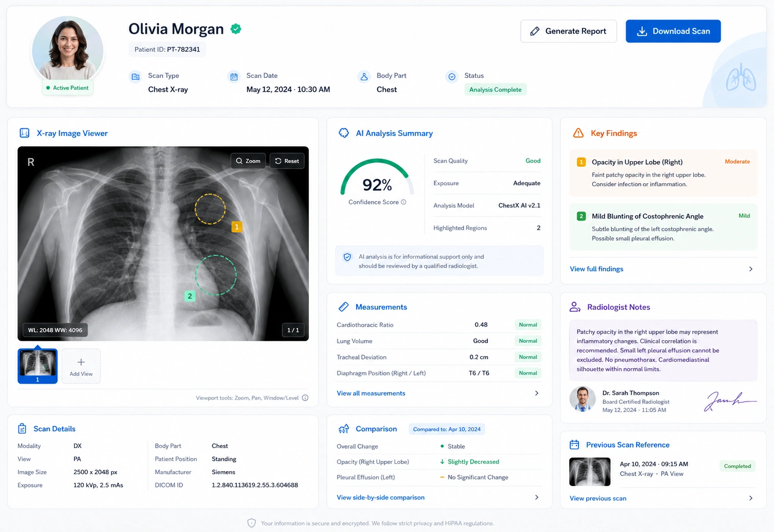Click the Confidence Score info icon
This screenshot has height=532, width=774.
pos(403,202)
